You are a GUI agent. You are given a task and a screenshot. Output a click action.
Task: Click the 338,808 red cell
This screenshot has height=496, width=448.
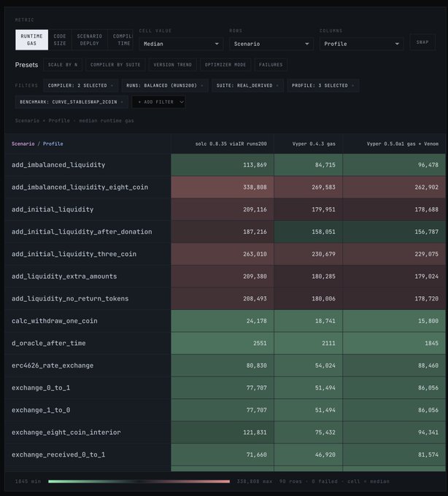(223, 187)
